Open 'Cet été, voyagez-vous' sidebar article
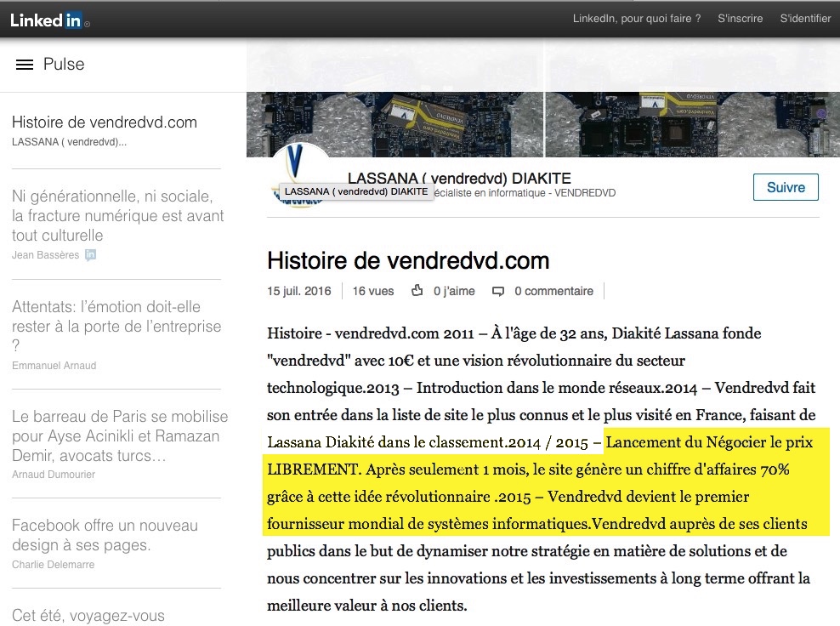This screenshot has width=840, height=626. click(x=88, y=615)
